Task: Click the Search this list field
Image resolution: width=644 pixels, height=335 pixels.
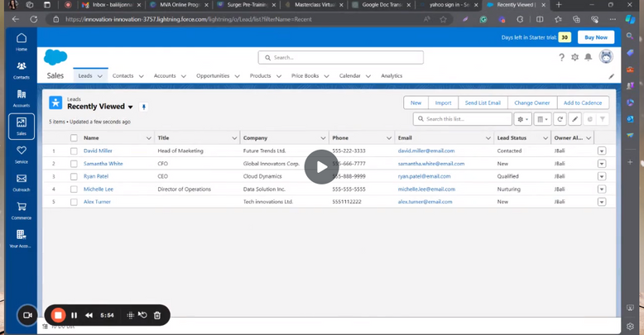Action: [463, 119]
